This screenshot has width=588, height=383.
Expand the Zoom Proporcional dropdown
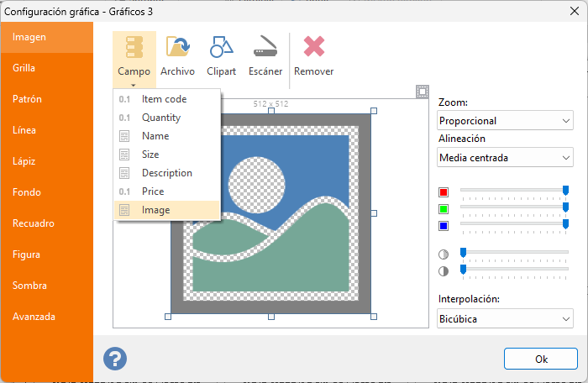(x=505, y=120)
